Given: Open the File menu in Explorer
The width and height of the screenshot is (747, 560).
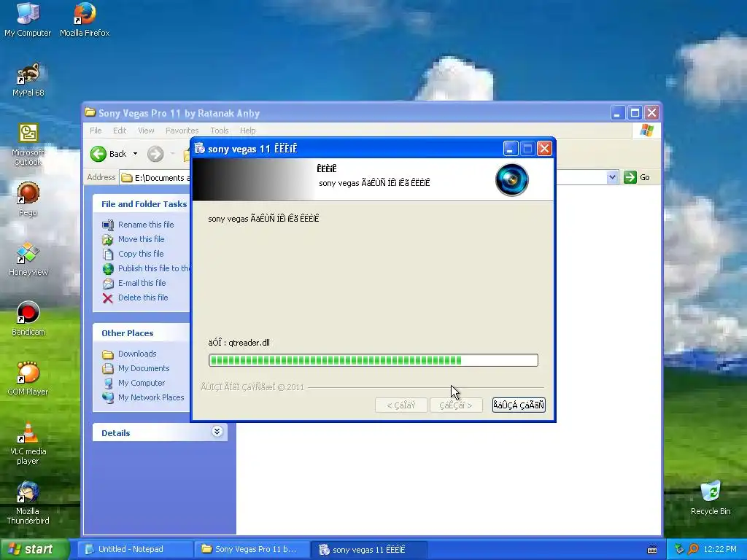Looking at the screenshot, I should tap(96, 131).
